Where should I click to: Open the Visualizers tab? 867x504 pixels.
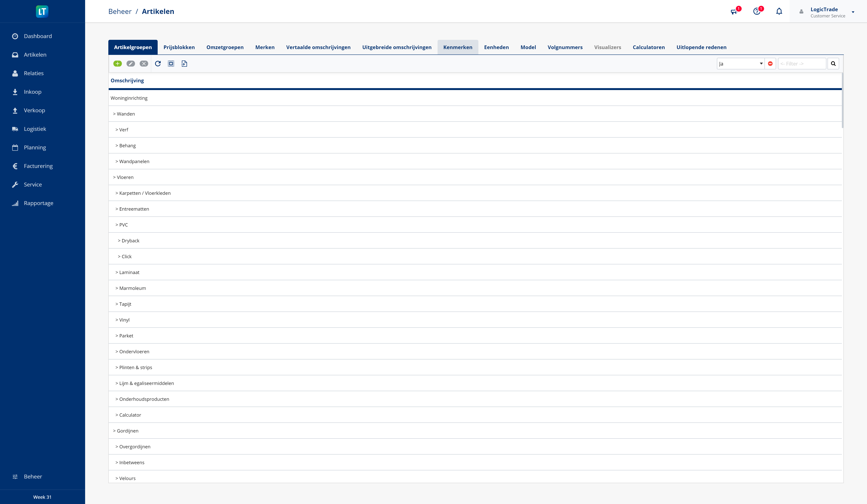(x=608, y=47)
